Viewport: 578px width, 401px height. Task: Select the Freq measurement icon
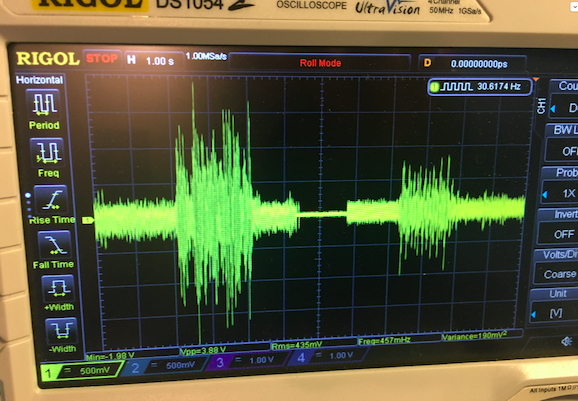[47, 152]
